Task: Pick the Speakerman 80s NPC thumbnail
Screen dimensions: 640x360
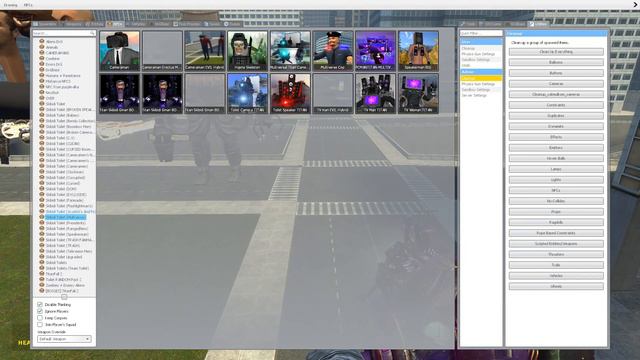Action: click(x=418, y=51)
